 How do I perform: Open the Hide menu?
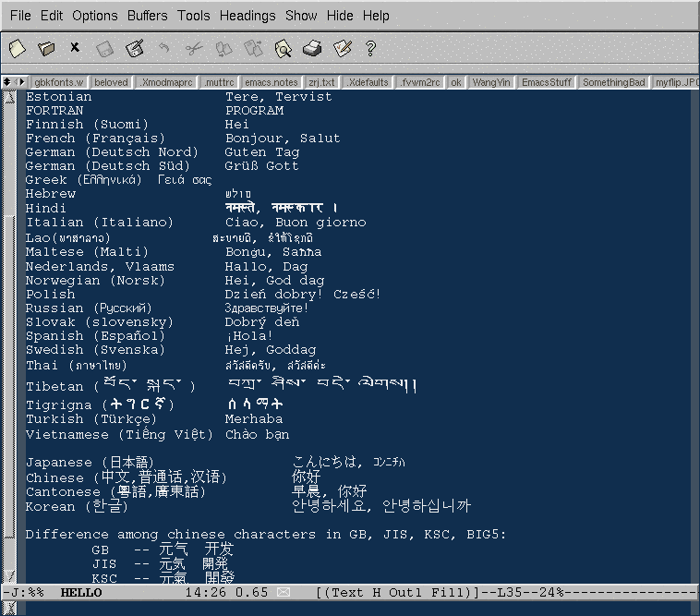tap(340, 16)
